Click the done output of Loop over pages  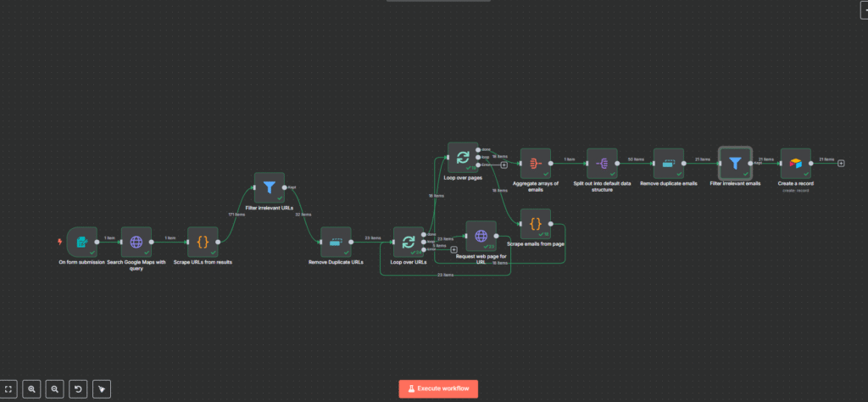pos(478,150)
